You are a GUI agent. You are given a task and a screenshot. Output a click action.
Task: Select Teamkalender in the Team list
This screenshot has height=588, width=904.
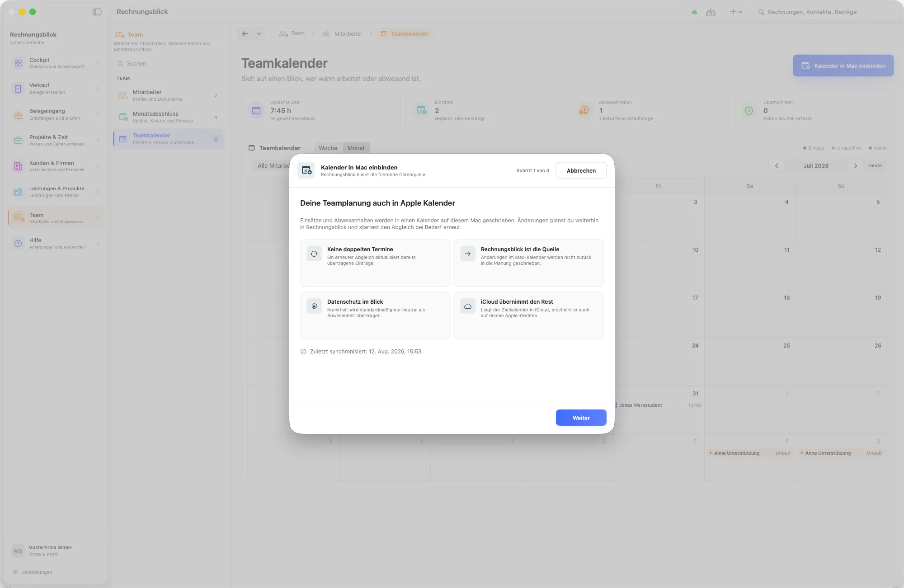169,139
